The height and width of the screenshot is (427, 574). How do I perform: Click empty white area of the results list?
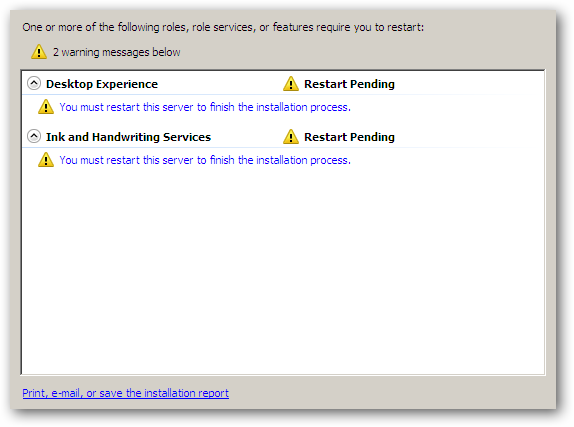pyautogui.click(x=283, y=271)
